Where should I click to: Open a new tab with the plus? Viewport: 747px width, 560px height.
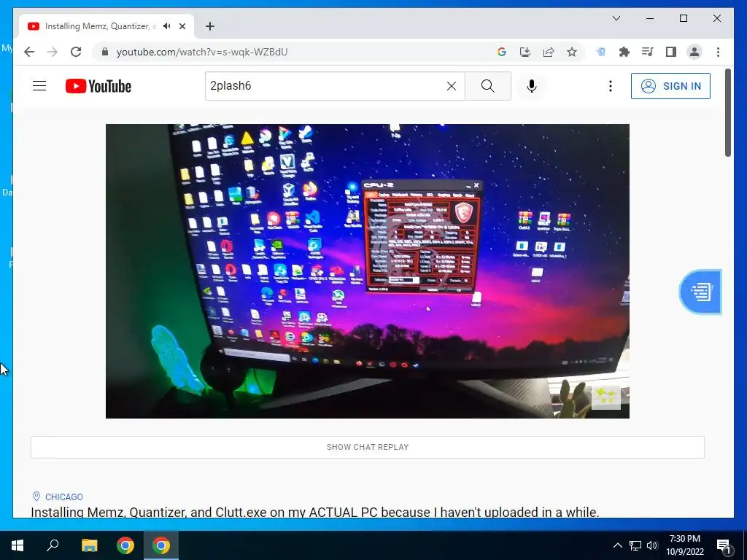coord(209,26)
